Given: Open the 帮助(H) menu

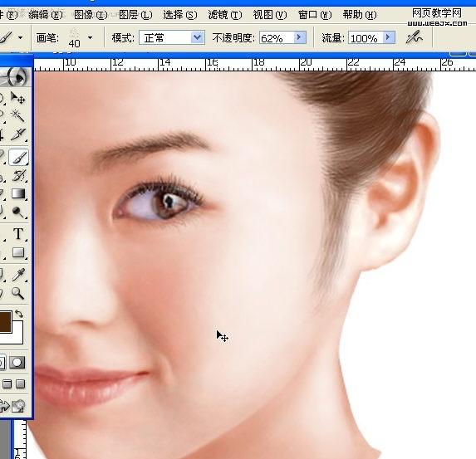Looking at the screenshot, I should [x=360, y=15].
